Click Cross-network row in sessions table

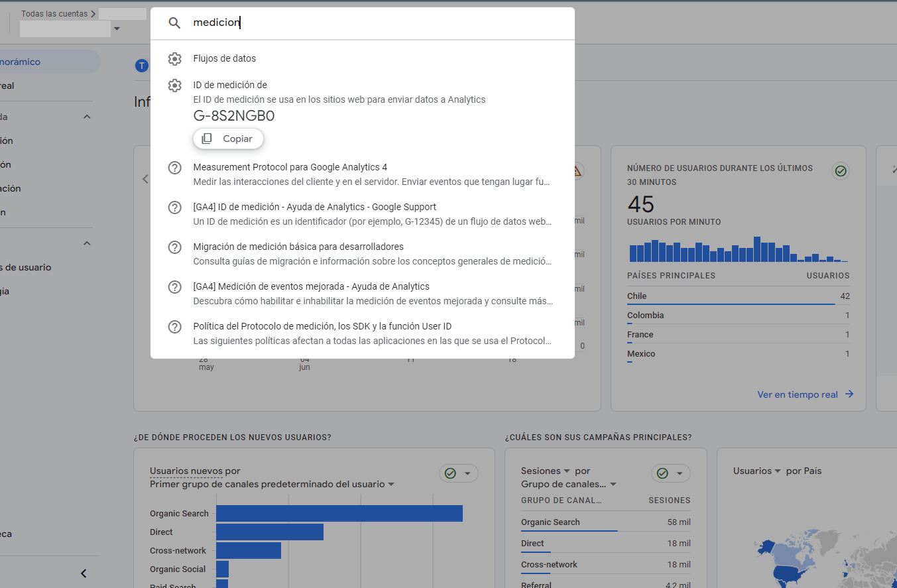click(x=605, y=565)
